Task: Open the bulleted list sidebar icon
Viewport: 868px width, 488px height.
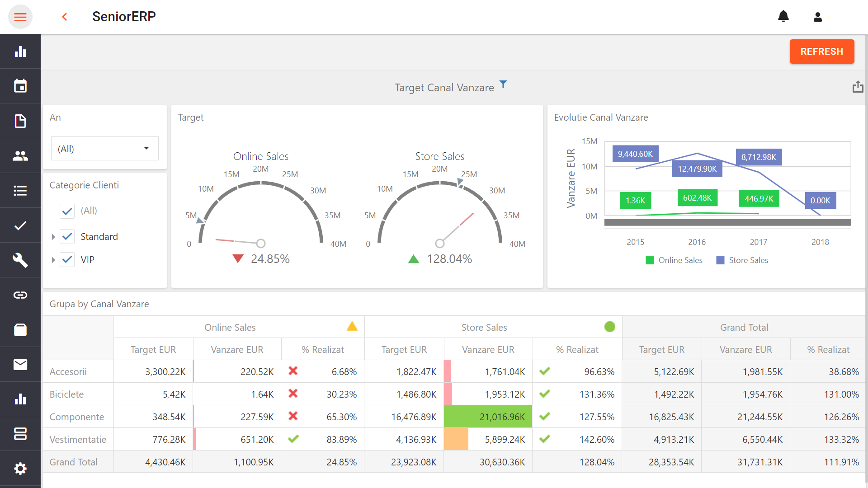Action: coord(20,191)
